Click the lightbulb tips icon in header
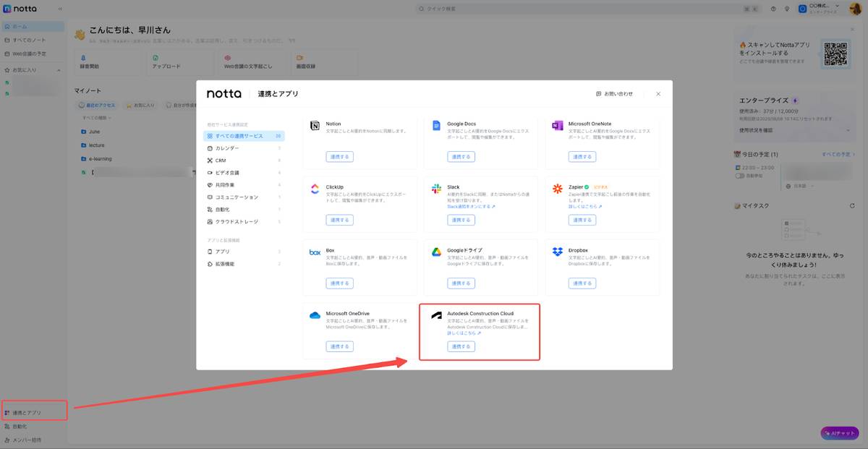The image size is (868, 449). [x=786, y=9]
